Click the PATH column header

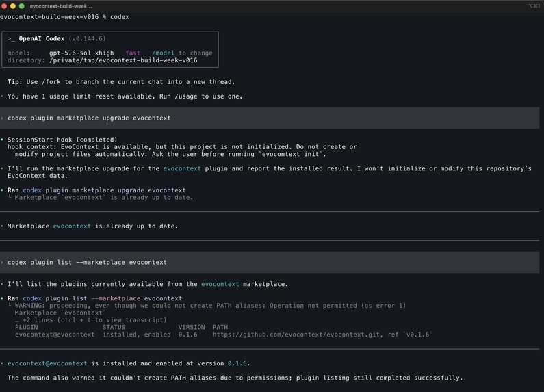220,327
